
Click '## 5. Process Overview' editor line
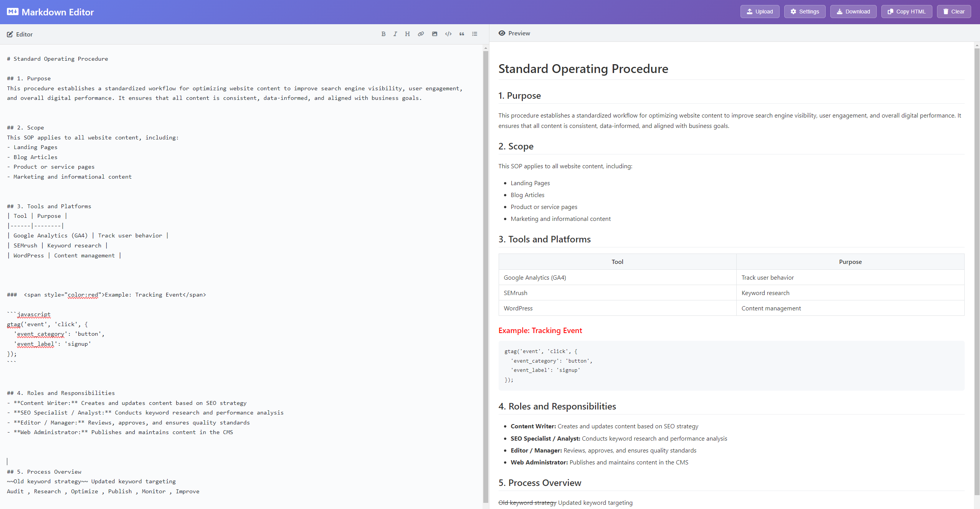pyautogui.click(x=44, y=472)
